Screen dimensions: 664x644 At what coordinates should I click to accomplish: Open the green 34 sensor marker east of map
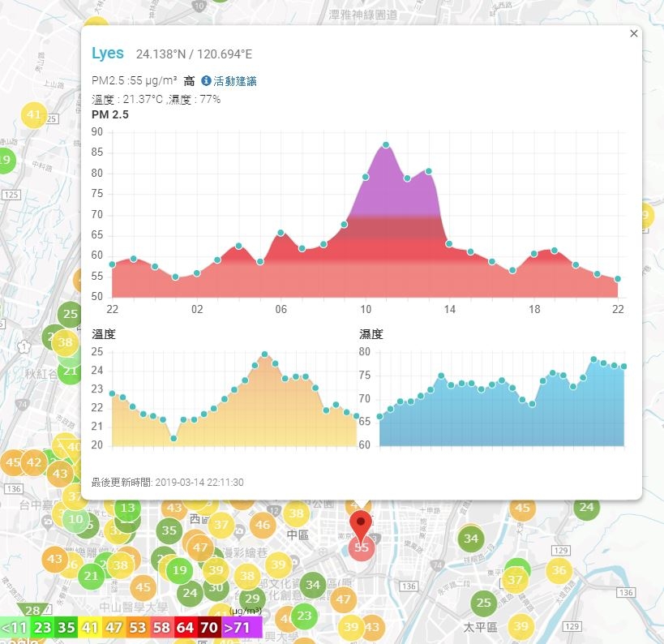point(471,539)
